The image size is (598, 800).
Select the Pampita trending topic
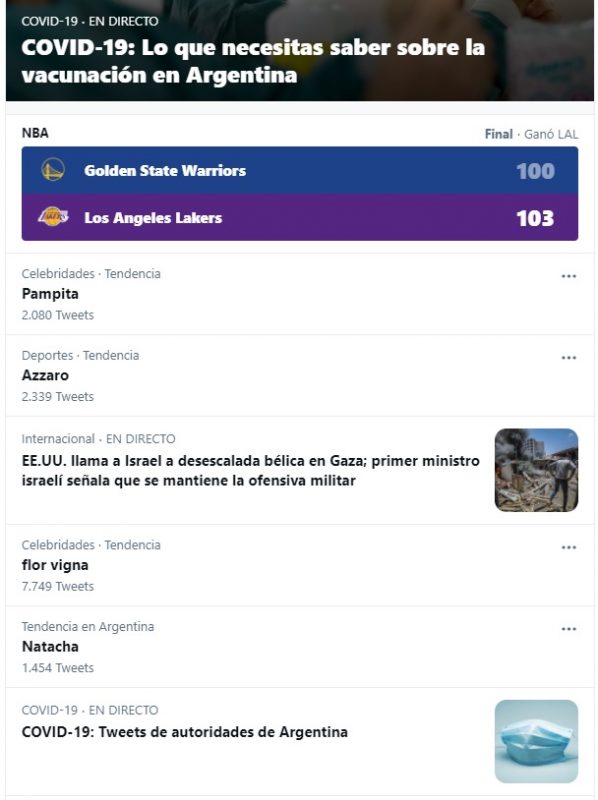pos(50,294)
